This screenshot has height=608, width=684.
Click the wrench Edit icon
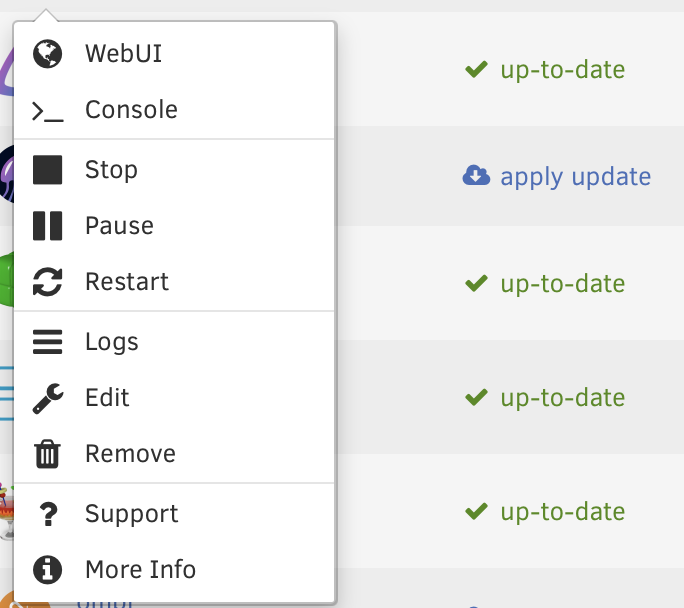click(x=48, y=399)
